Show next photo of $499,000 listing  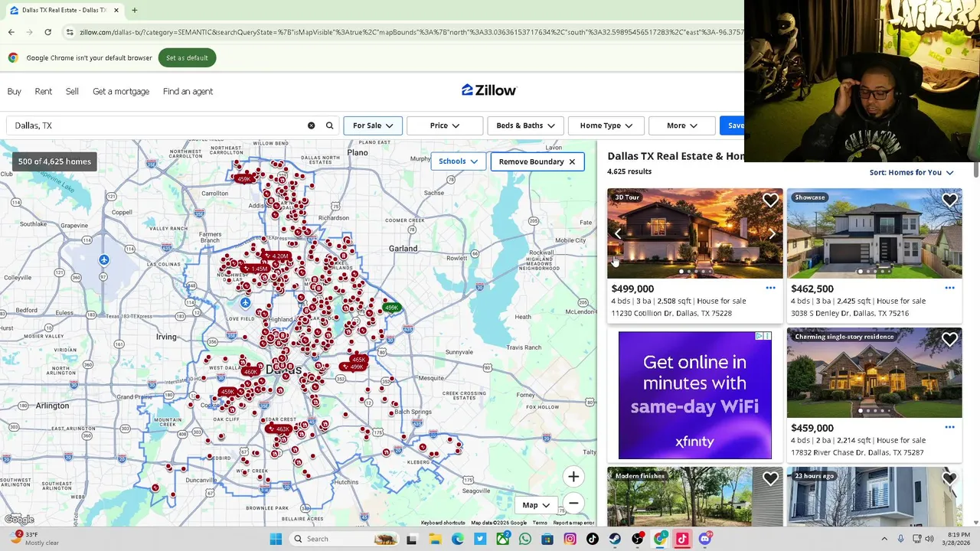coord(773,234)
